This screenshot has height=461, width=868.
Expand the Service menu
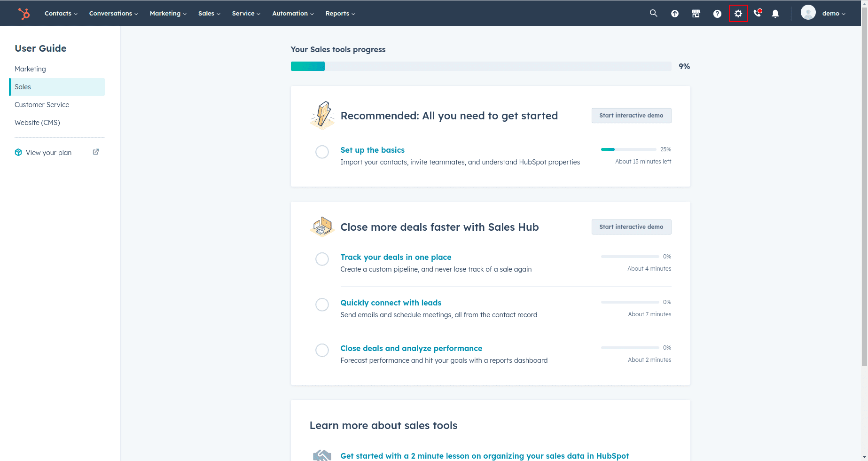tap(246, 14)
